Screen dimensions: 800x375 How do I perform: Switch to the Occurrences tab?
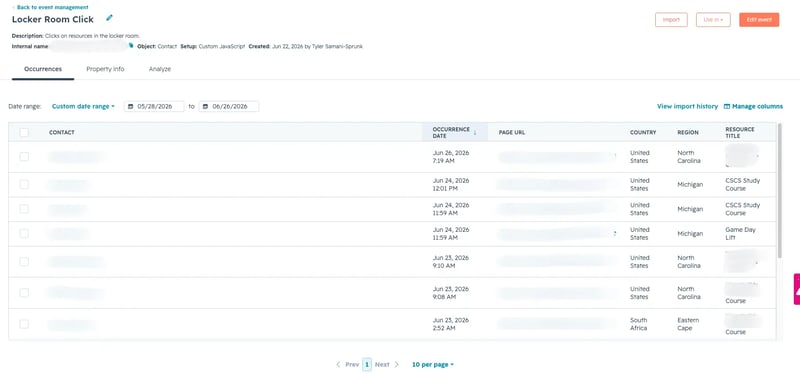(43, 69)
